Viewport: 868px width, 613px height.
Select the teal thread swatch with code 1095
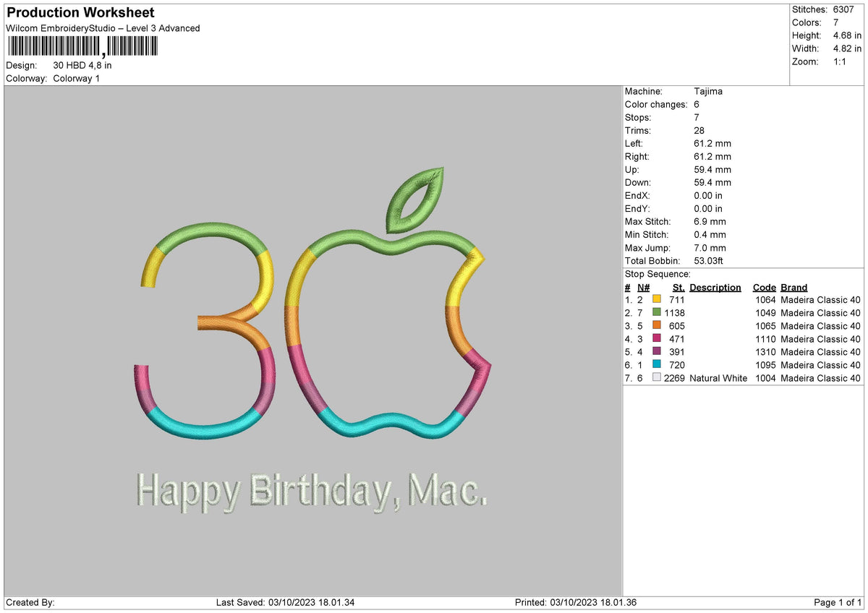657,365
